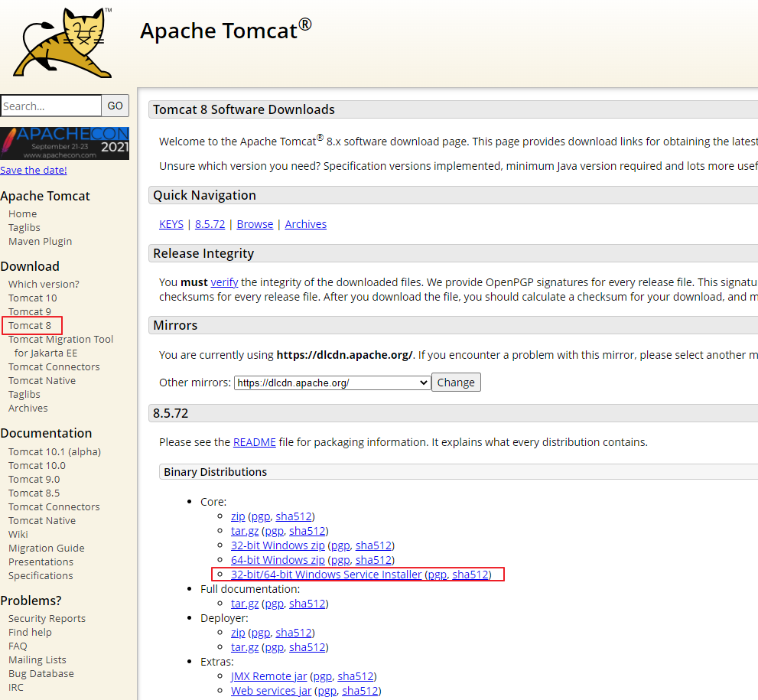Open the Wiki link
This screenshot has width=758, height=700.
point(18,534)
